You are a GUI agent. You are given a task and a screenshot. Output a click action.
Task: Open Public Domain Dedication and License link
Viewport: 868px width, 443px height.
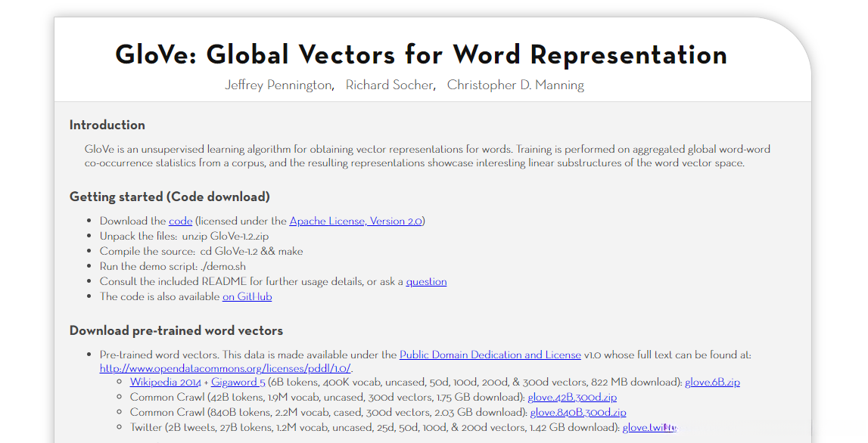pos(490,355)
